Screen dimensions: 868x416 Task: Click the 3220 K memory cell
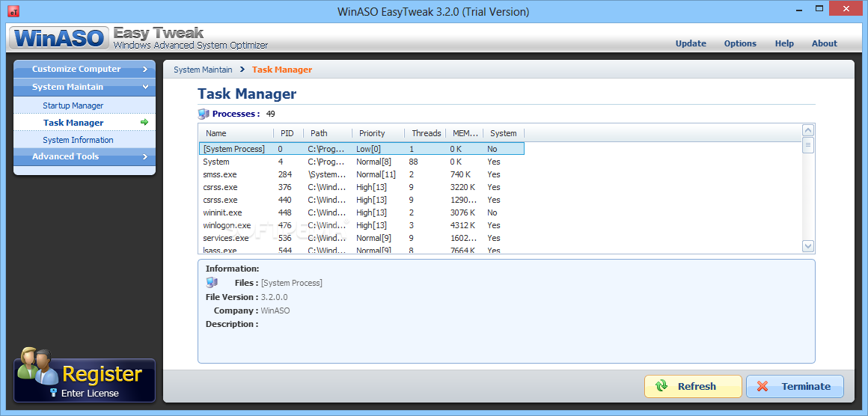click(x=462, y=187)
